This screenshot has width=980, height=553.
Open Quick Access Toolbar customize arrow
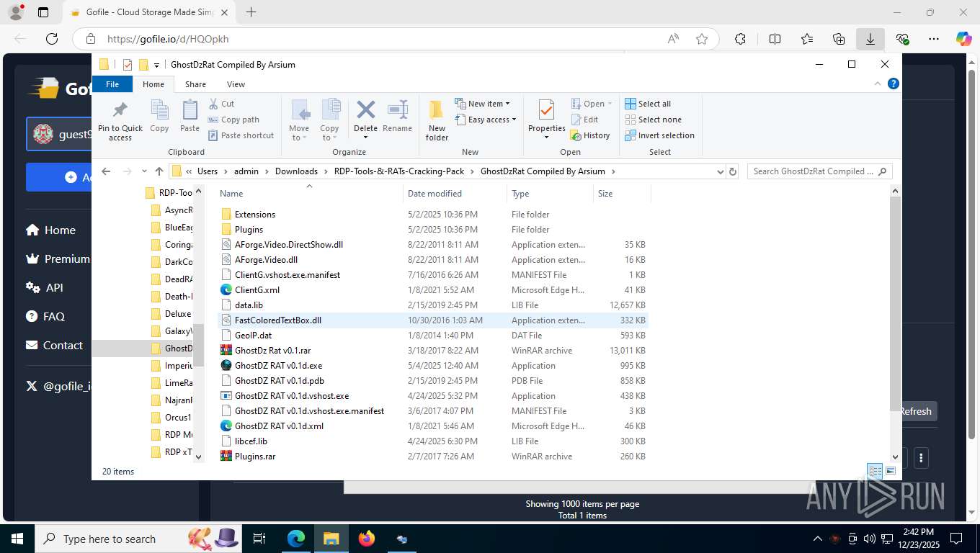coord(156,65)
